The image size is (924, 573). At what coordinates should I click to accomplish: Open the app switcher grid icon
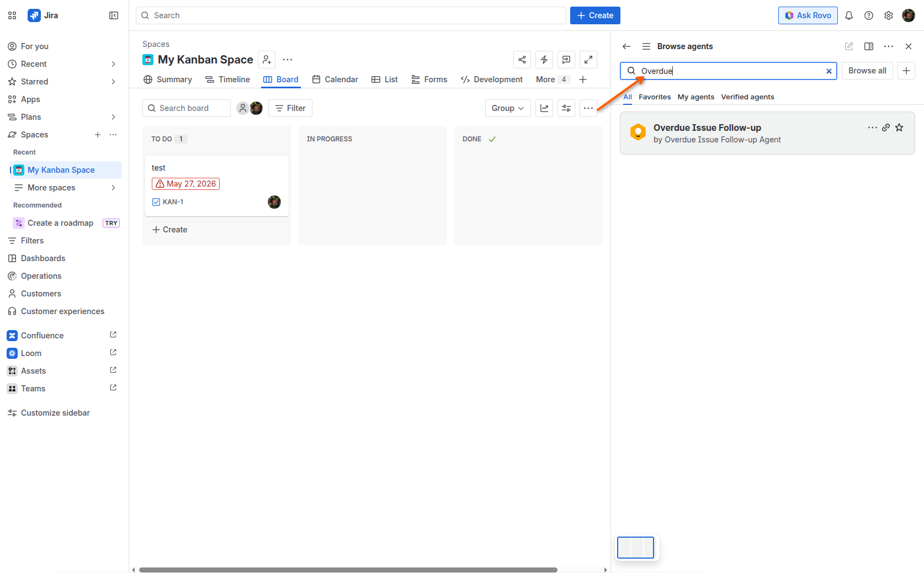pos(12,15)
